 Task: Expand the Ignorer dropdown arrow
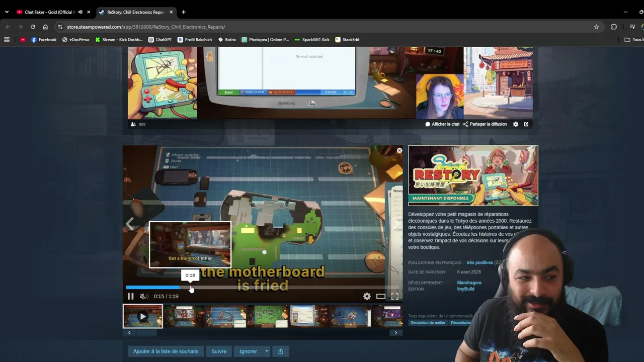pos(267,351)
